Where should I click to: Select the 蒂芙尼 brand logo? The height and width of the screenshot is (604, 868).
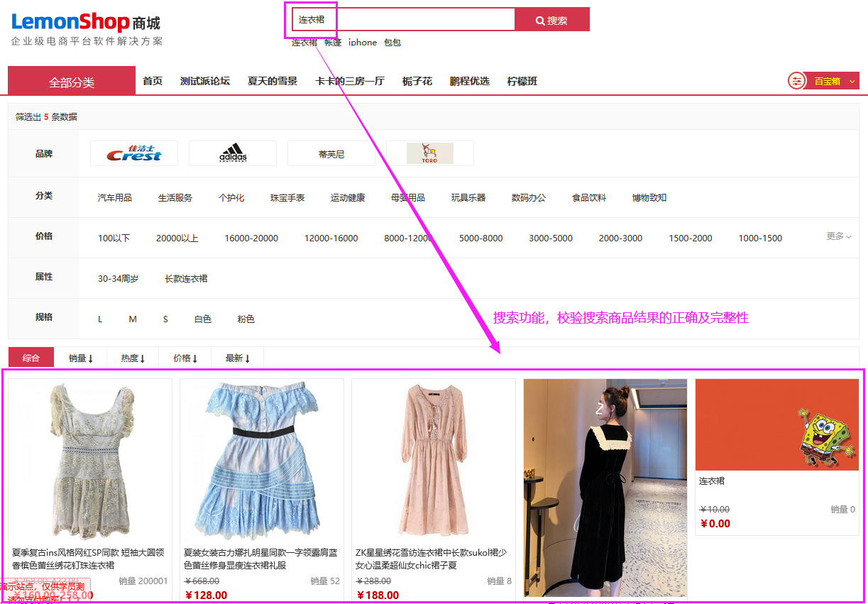(x=331, y=153)
